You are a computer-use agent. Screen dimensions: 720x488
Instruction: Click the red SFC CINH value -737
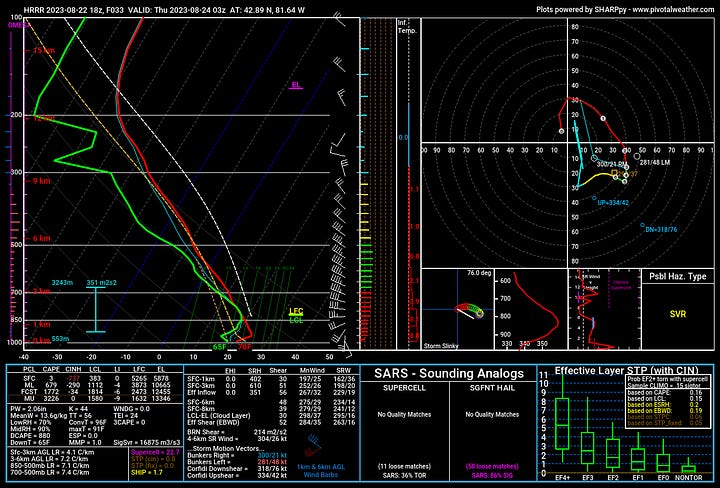click(73, 379)
